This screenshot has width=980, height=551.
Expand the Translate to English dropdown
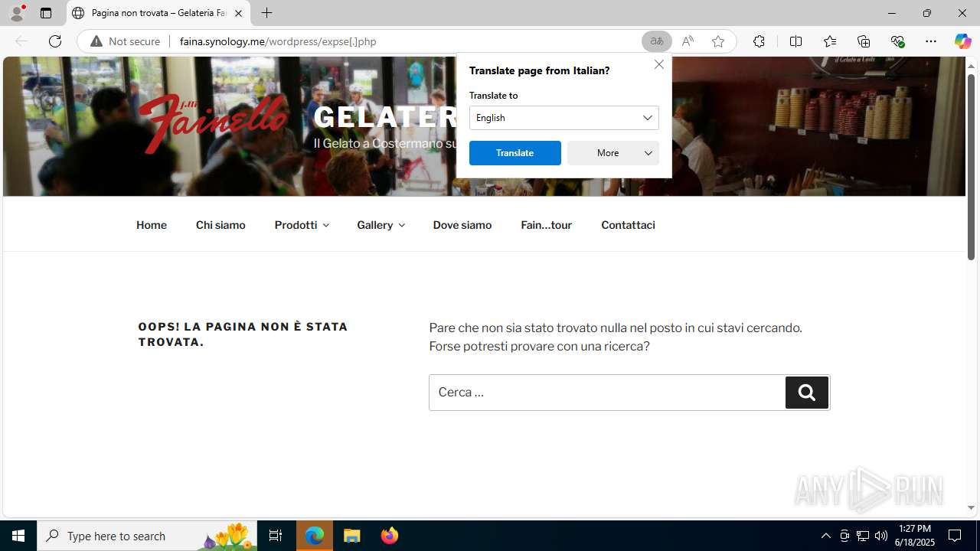564,118
